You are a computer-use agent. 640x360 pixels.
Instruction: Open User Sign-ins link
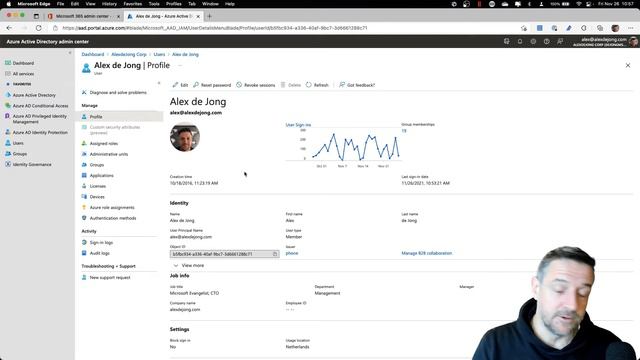[x=298, y=125]
